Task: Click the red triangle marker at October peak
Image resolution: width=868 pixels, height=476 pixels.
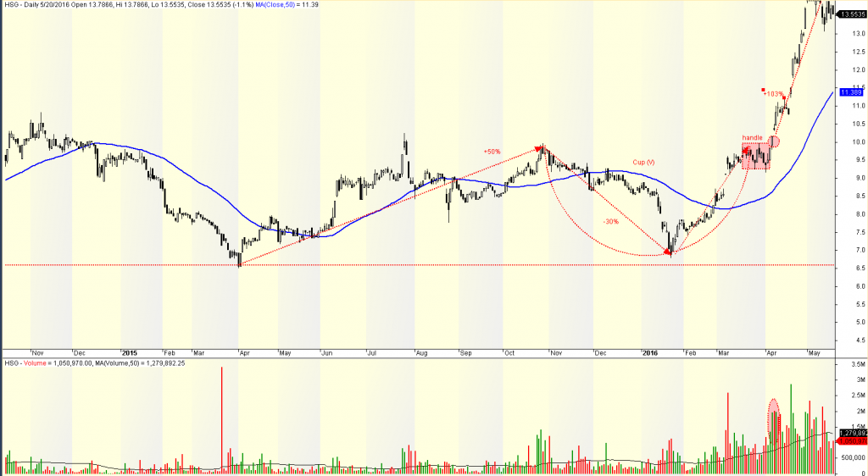Action: coord(540,148)
